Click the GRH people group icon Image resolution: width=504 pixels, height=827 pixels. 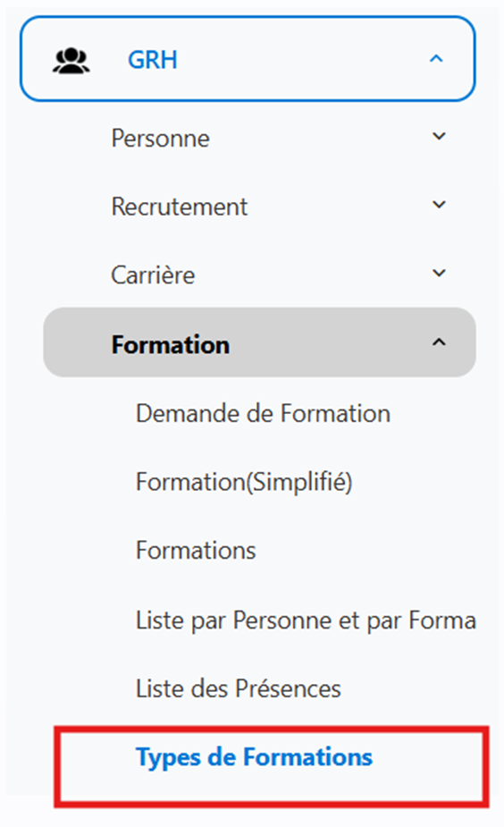[71, 60]
